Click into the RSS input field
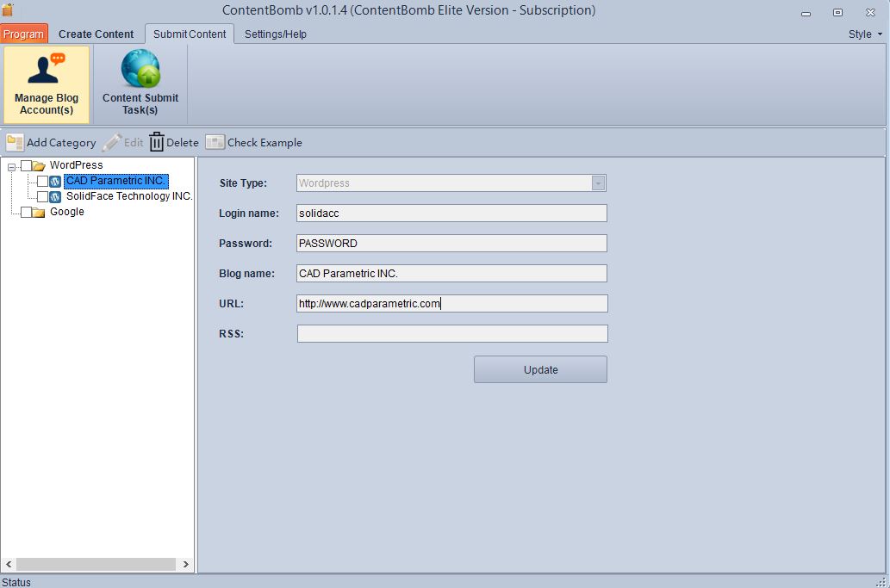Screen dimensions: 890x588 coord(451,334)
